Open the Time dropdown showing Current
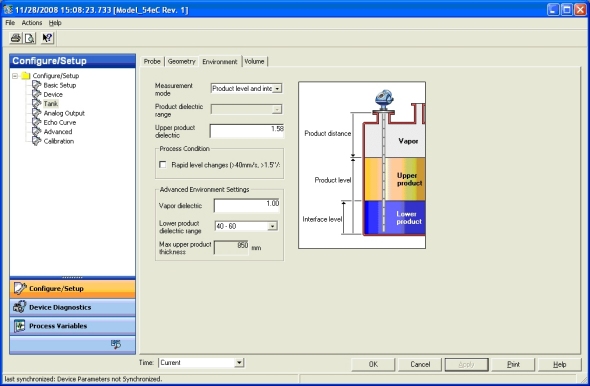The height and width of the screenshot is (386, 590). point(239,363)
